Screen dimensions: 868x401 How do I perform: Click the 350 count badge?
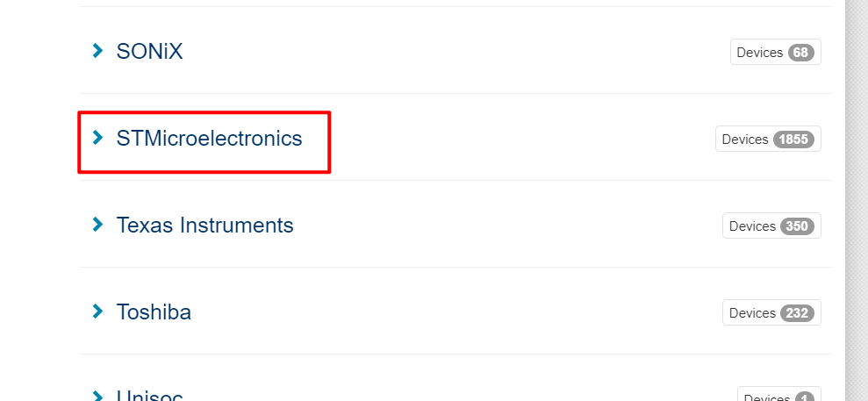pyautogui.click(x=798, y=226)
